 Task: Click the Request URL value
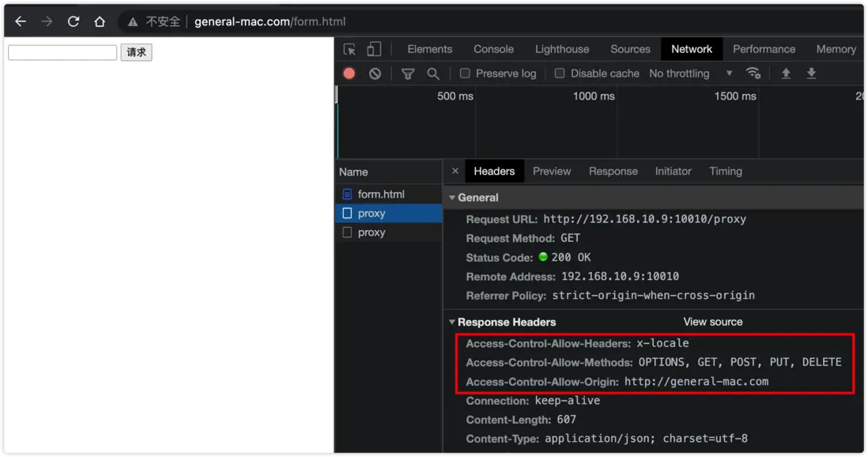click(645, 219)
